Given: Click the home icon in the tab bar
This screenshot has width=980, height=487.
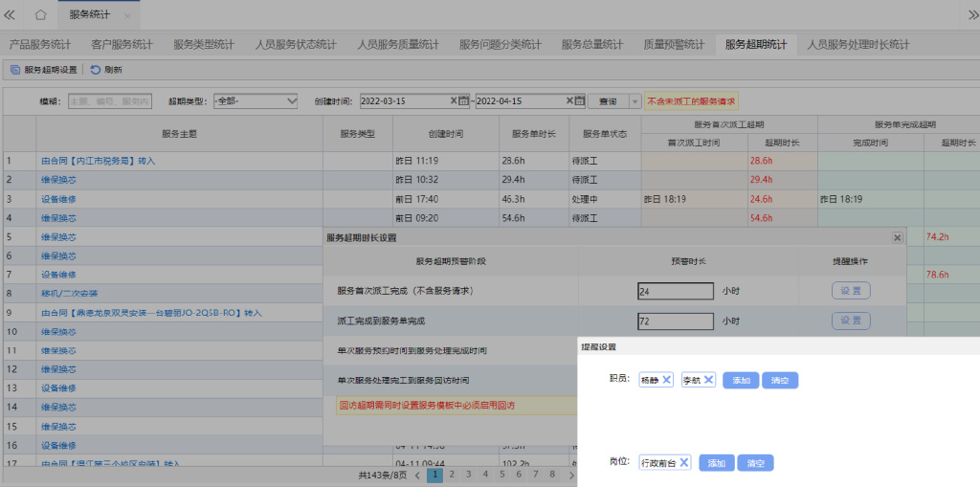Looking at the screenshot, I should point(40,16).
